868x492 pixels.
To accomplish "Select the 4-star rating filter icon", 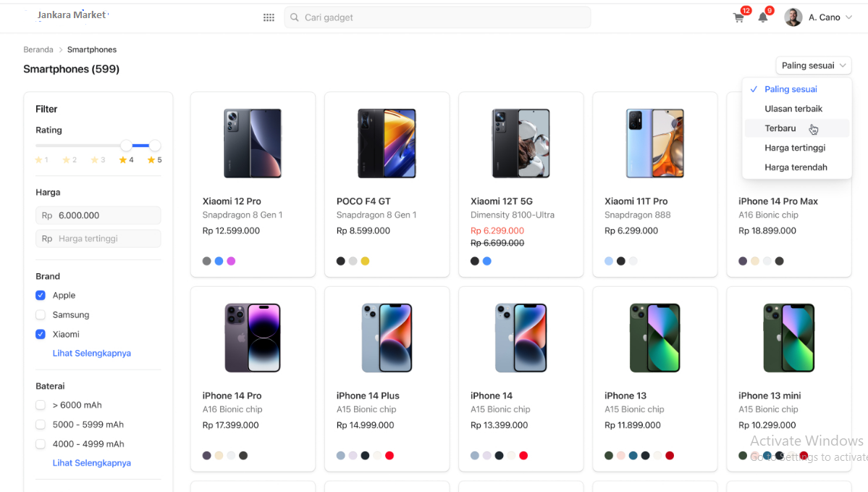I will [122, 159].
